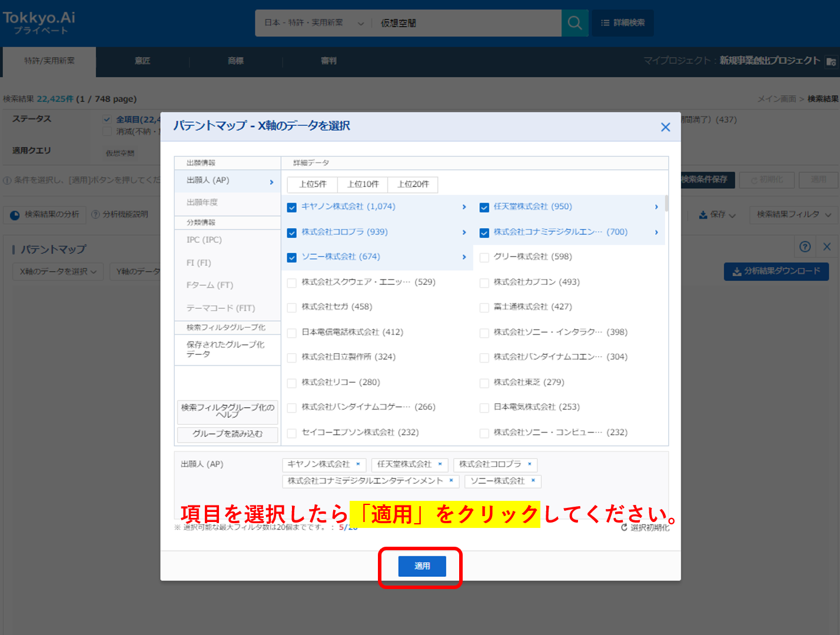Uncheck 任天堂株式会社 checkbox
840x635 pixels.
click(x=484, y=207)
